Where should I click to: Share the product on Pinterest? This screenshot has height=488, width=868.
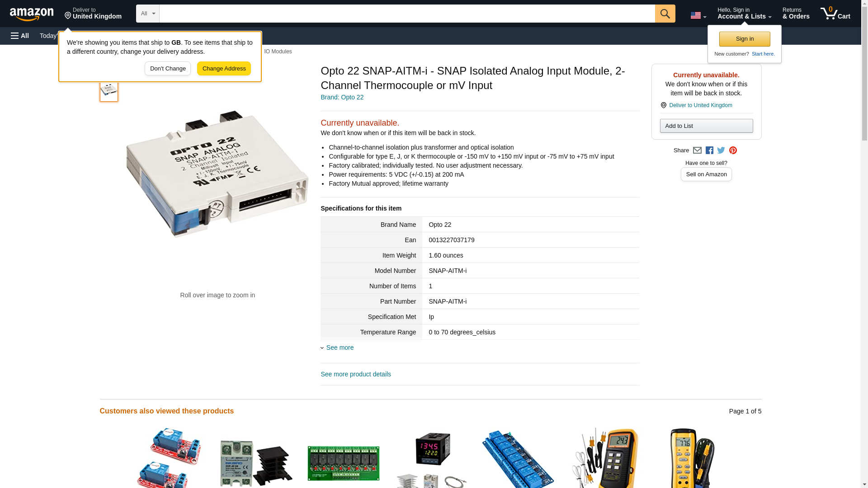[x=732, y=150]
